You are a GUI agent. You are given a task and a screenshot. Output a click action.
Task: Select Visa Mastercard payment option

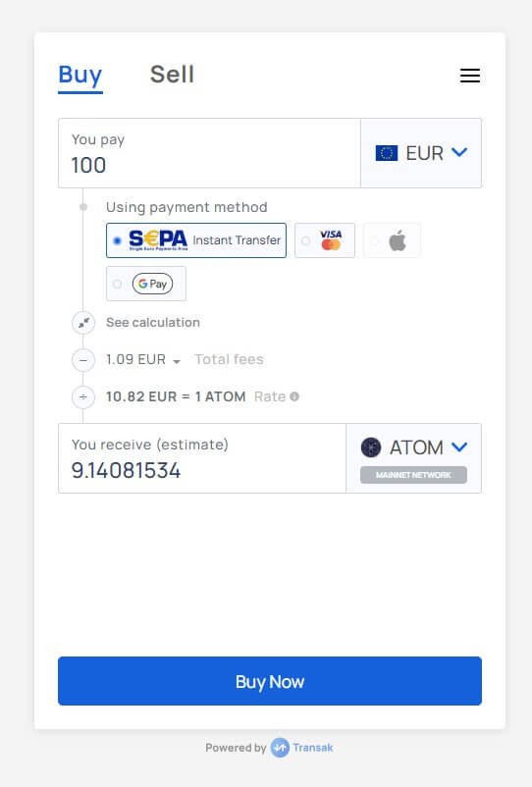point(325,240)
